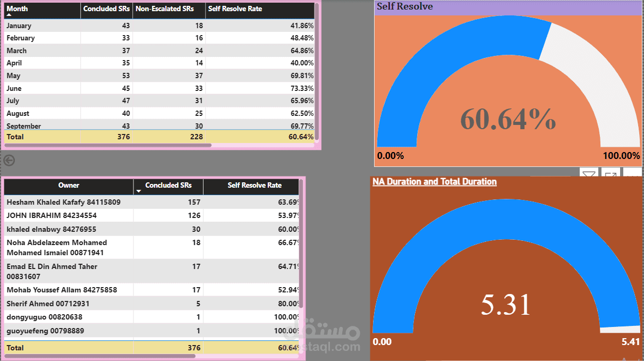Click horizontal scrollbar under owner table

(x=100, y=355)
